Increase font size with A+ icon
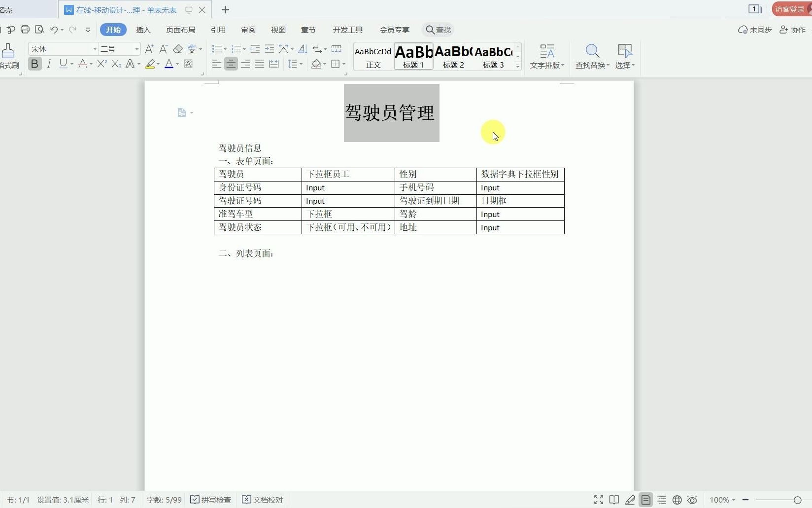Image resolution: width=812 pixels, height=508 pixels. [x=149, y=49]
